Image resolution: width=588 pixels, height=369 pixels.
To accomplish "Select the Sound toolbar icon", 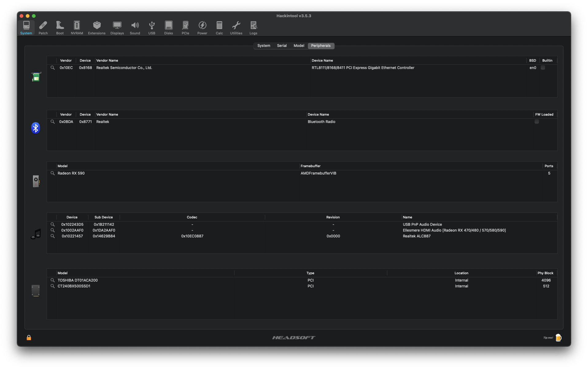I will [x=135, y=28].
